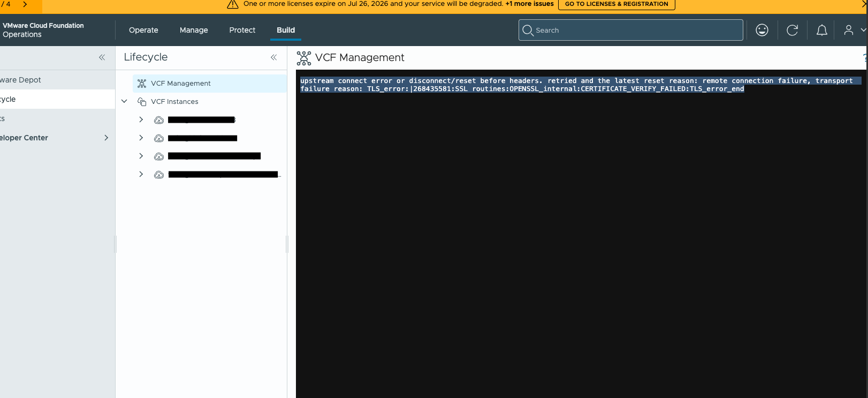Viewport: 868px width, 398px height.
Task: Click the VMware Cloud Foundation Operations title
Action: coord(43,30)
